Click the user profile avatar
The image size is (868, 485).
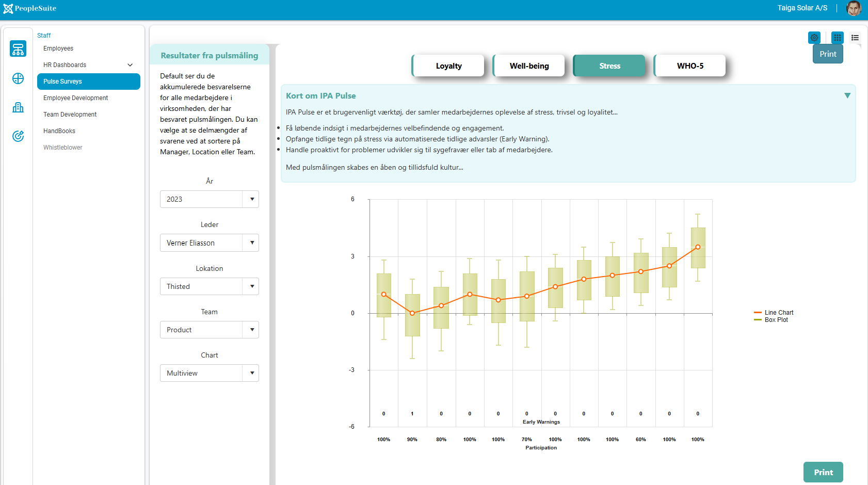tap(854, 8)
